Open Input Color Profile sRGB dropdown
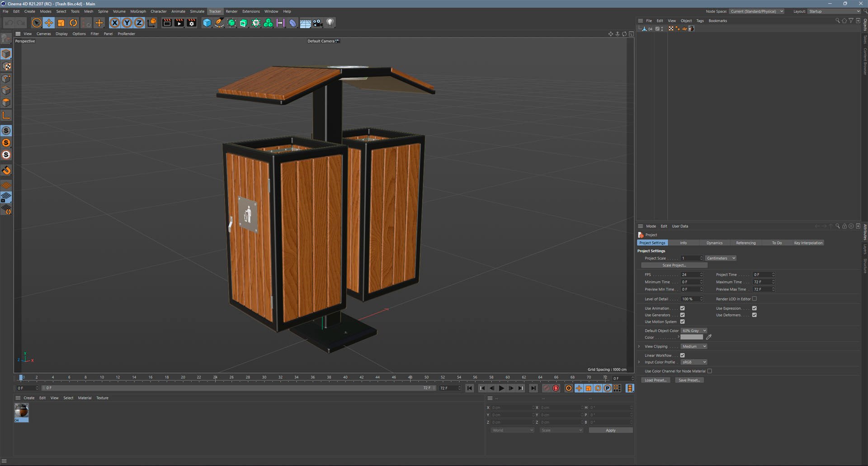 pyautogui.click(x=694, y=362)
